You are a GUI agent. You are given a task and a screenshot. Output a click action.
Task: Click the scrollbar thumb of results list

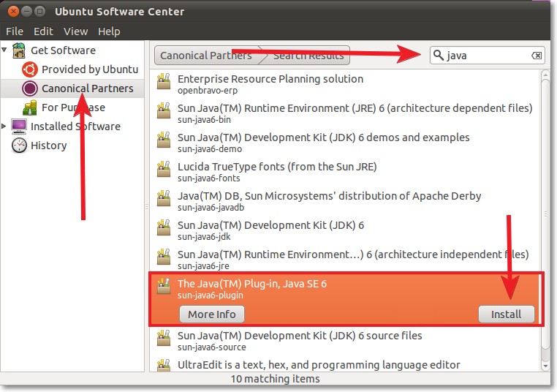click(x=545, y=214)
